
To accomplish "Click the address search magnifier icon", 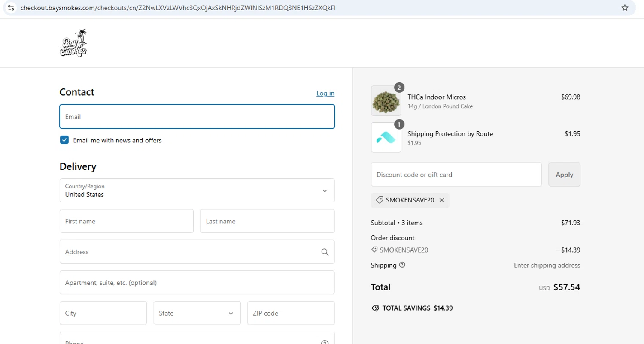I will [325, 252].
